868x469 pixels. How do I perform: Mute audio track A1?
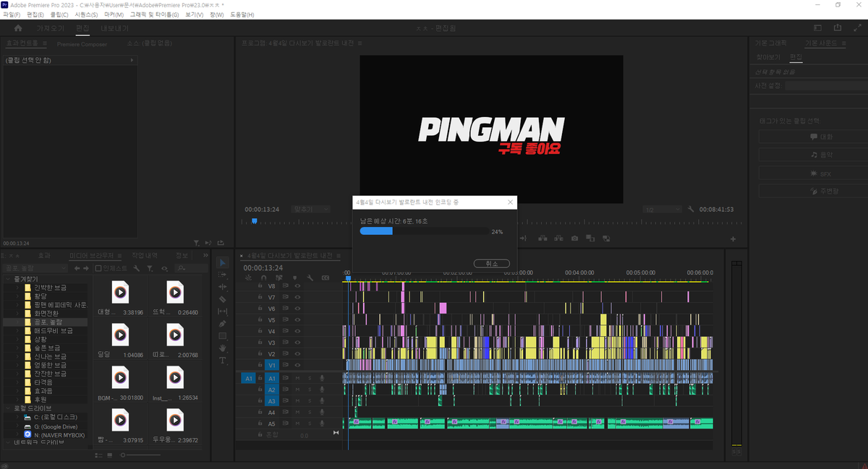297,378
